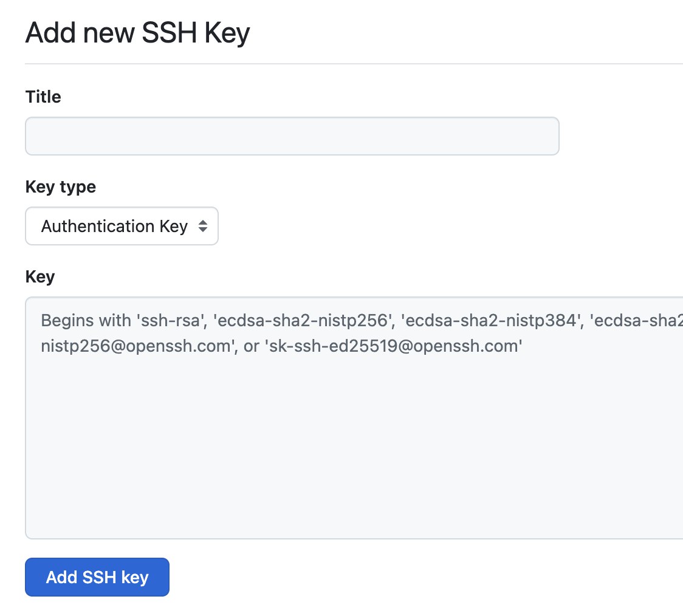
Task: Click the right end of the Title input
Action: 550,136
